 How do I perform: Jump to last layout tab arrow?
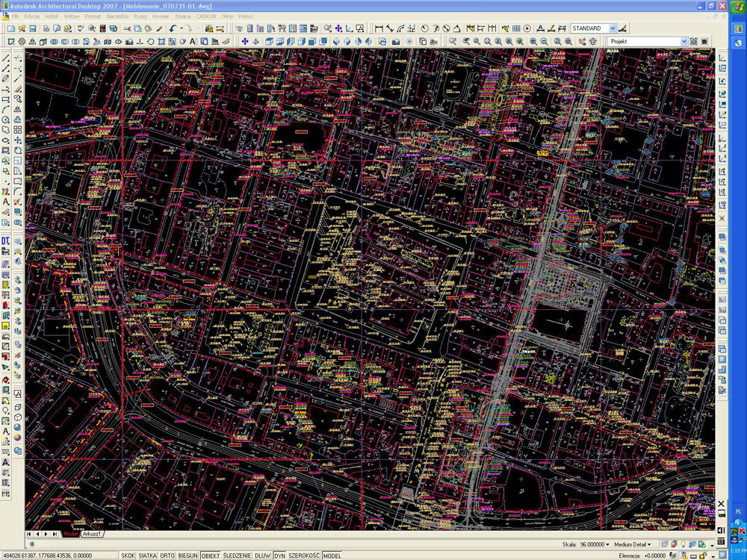(x=55, y=534)
